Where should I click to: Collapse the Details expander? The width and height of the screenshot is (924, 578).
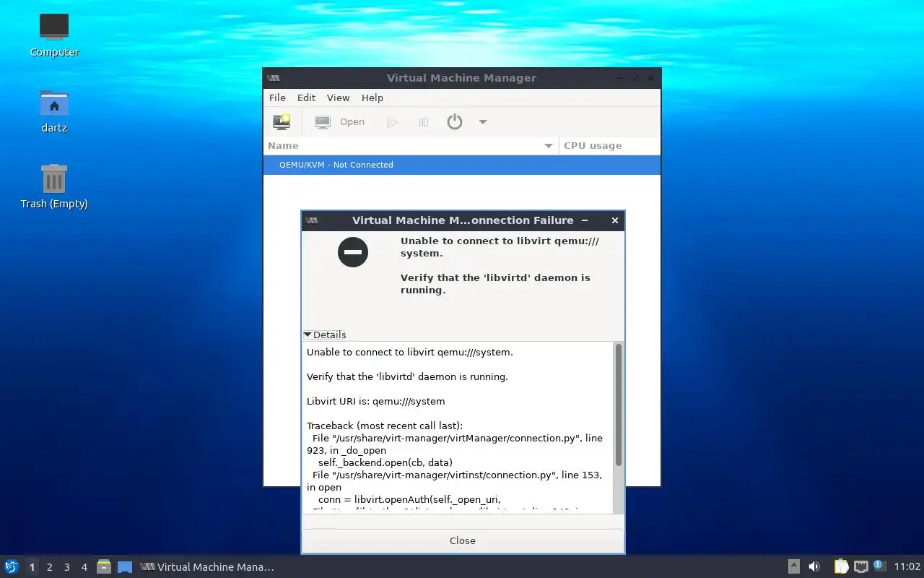click(325, 335)
